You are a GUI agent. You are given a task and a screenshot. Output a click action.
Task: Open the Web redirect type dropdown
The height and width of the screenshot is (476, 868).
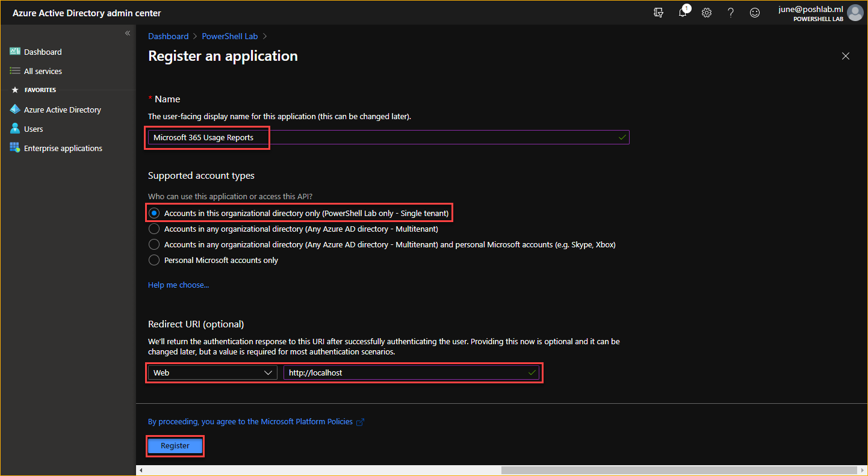[x=212, y=372]
